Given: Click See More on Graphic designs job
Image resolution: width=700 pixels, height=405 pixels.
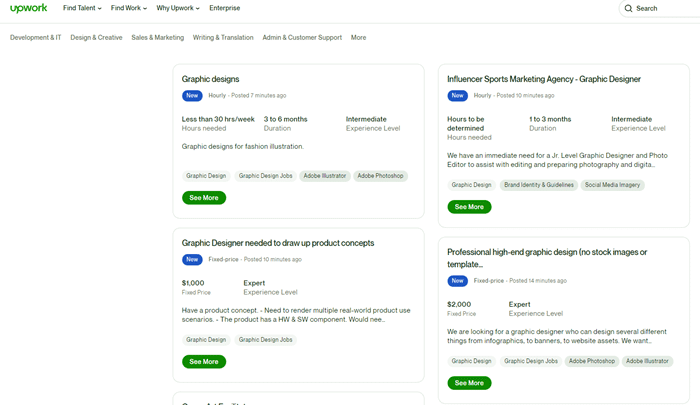Looking at the screenshot, I should pyautogui.click(x=204, y=198).
